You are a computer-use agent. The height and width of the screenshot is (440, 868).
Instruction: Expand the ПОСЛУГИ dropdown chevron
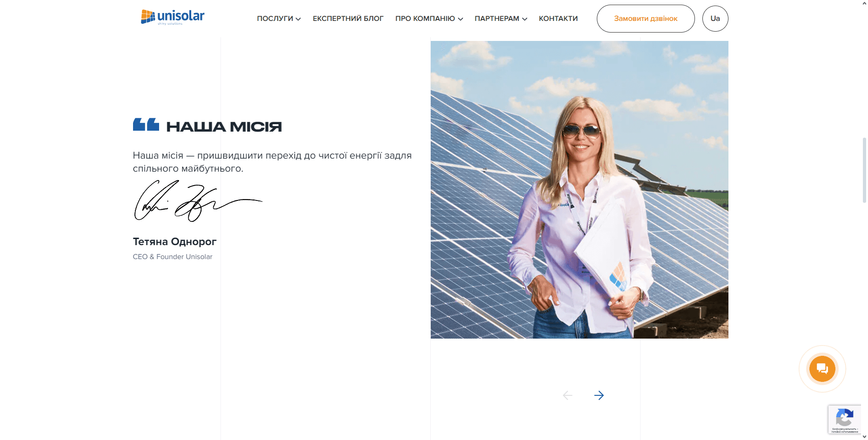298,19
